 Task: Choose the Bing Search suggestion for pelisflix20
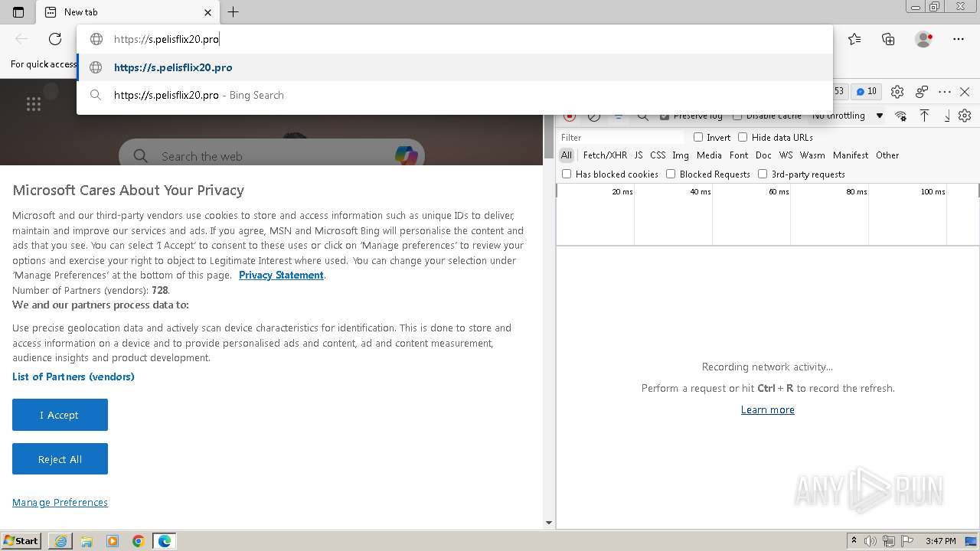point(455,95)
